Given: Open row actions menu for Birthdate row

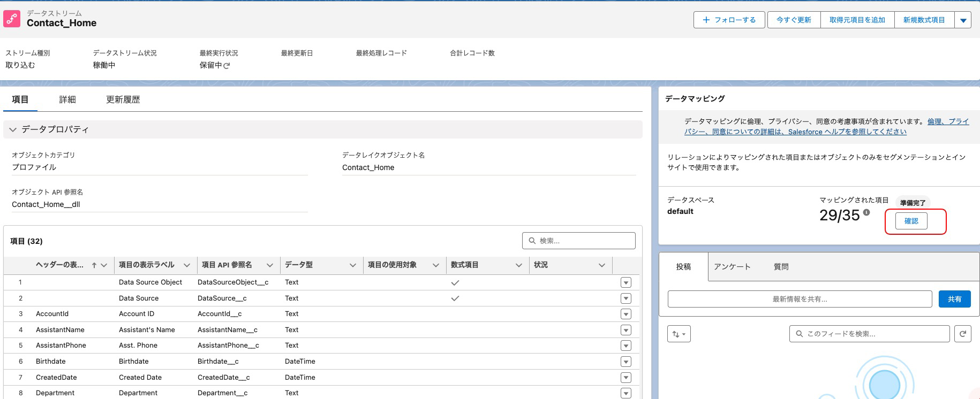Looking at the screenshot, I should click(626, 362).
